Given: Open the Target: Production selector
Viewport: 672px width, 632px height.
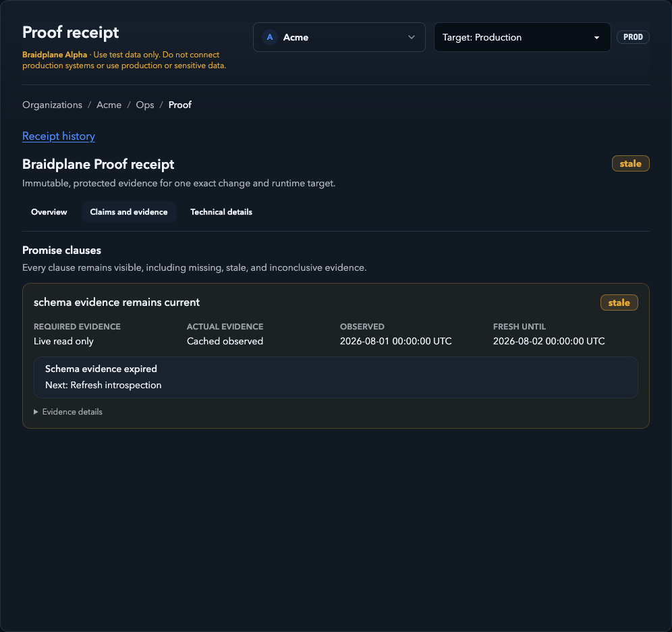Looking at the screenshot, I should [522, 37].
